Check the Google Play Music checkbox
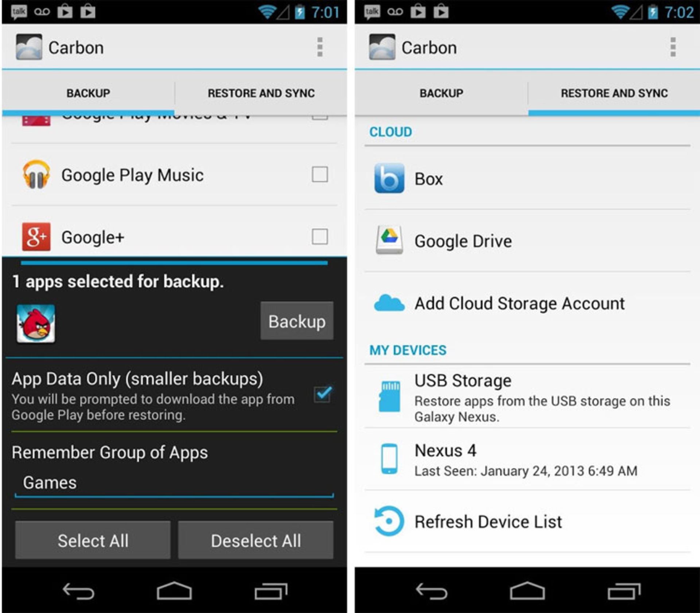Image resolution: width=700 pixels, height=613 pixels. [320, 174]
